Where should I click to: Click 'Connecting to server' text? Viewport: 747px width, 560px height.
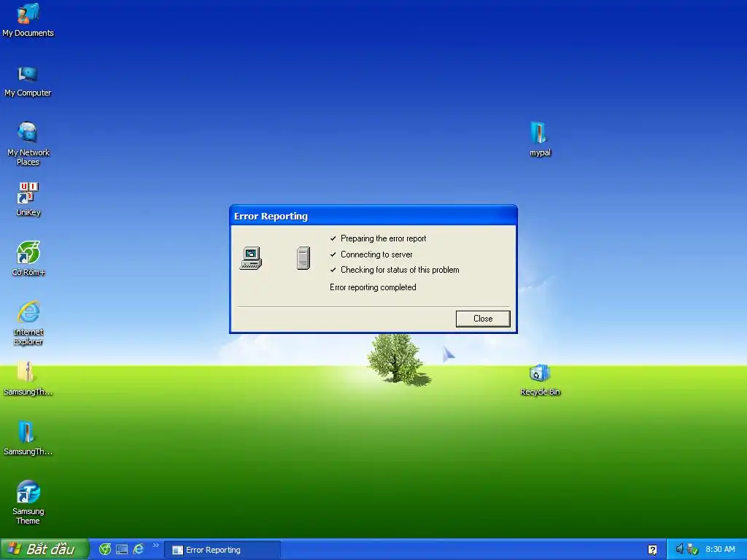point(376,254)
